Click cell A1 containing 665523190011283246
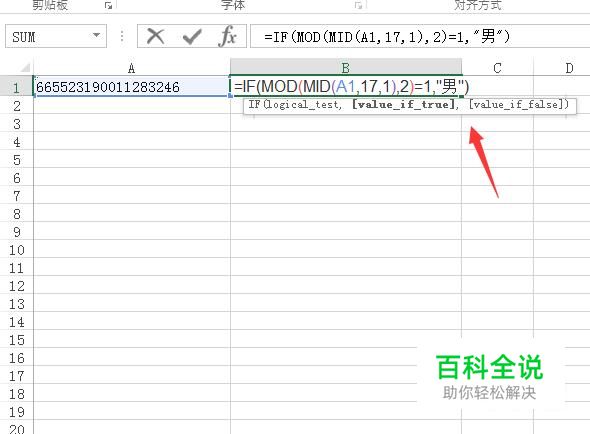This screenshot has width=590, height=434. tap(132, 87)
